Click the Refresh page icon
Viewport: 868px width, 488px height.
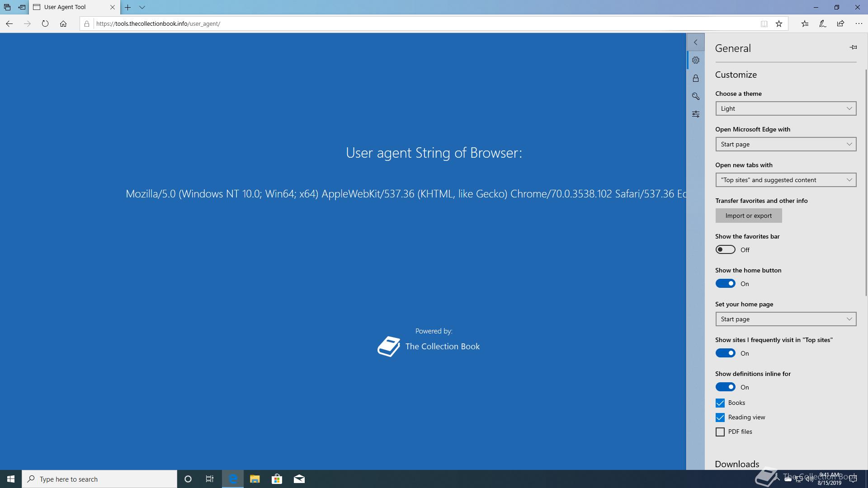pyautogui.click(x=45, y=24)
